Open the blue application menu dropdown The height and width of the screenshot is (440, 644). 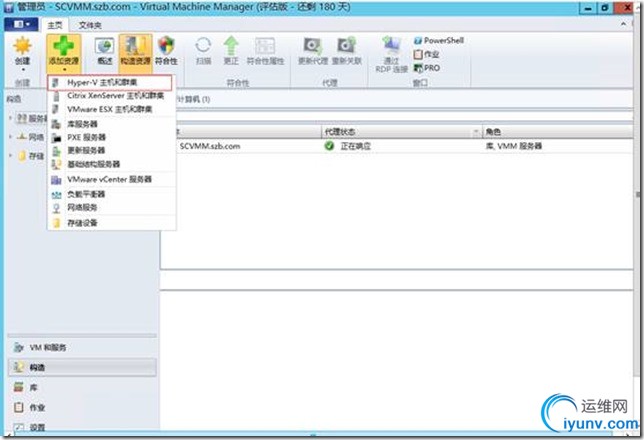tap(21, 25)
